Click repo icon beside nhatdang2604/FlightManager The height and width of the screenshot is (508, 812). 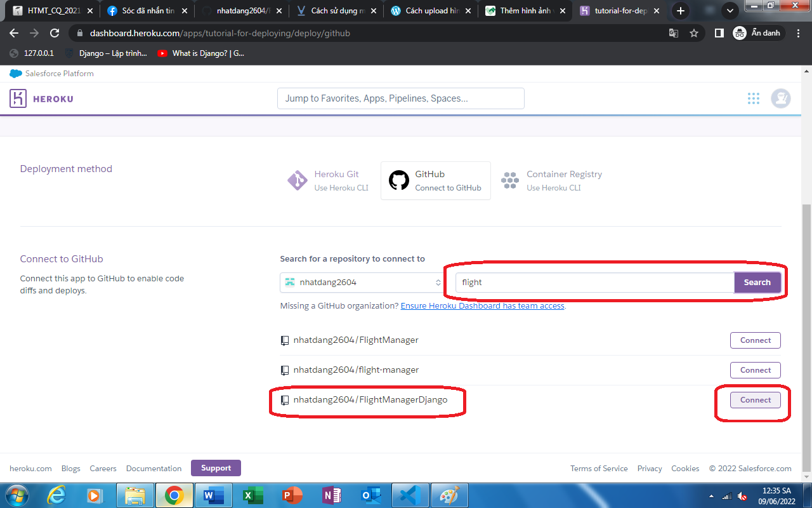285,340
